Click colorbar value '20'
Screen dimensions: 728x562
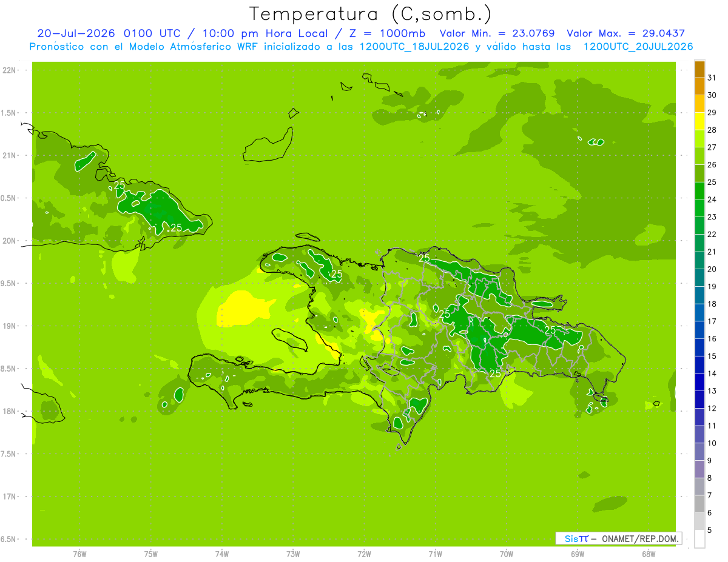(x=712, y=269)
